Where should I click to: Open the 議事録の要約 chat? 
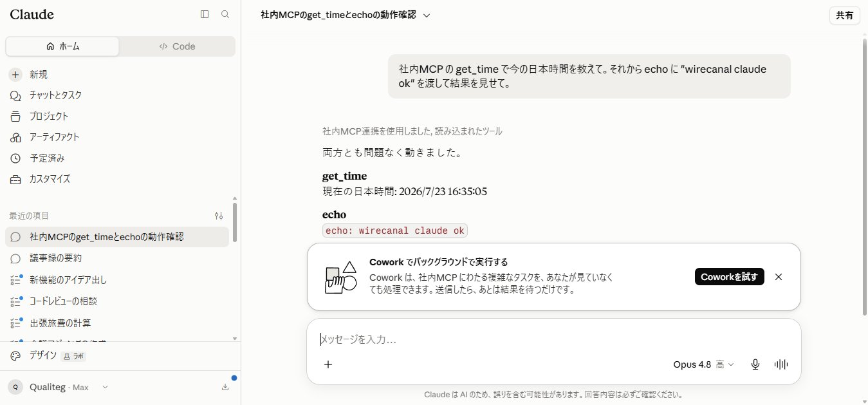117,258
